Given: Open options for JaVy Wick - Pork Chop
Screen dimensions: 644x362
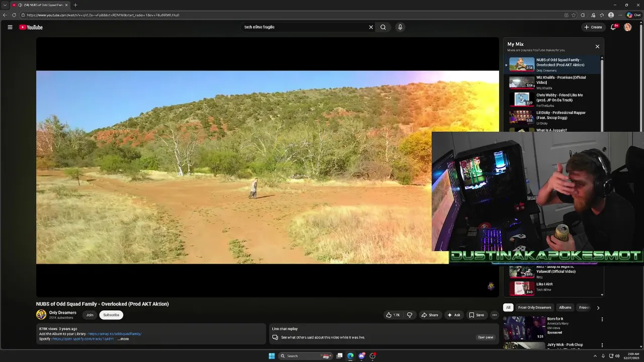Looking at the screenshot, I should click(x=602, y=345).
